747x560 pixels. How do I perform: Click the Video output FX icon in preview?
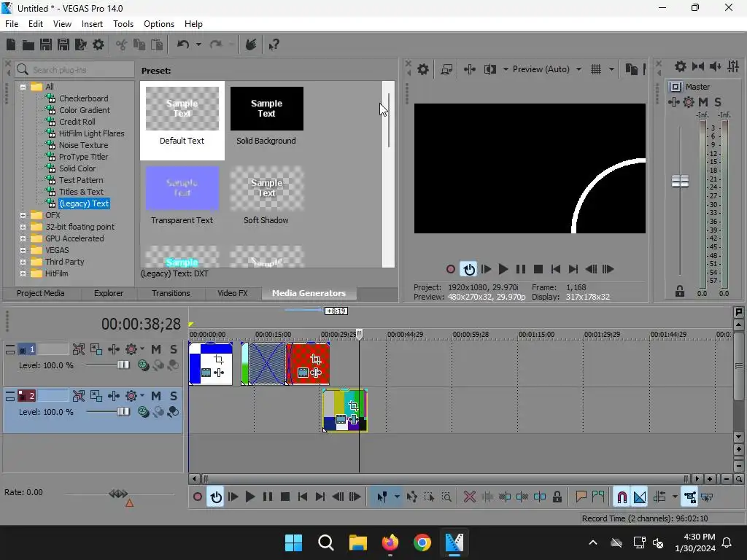(470, 69)
